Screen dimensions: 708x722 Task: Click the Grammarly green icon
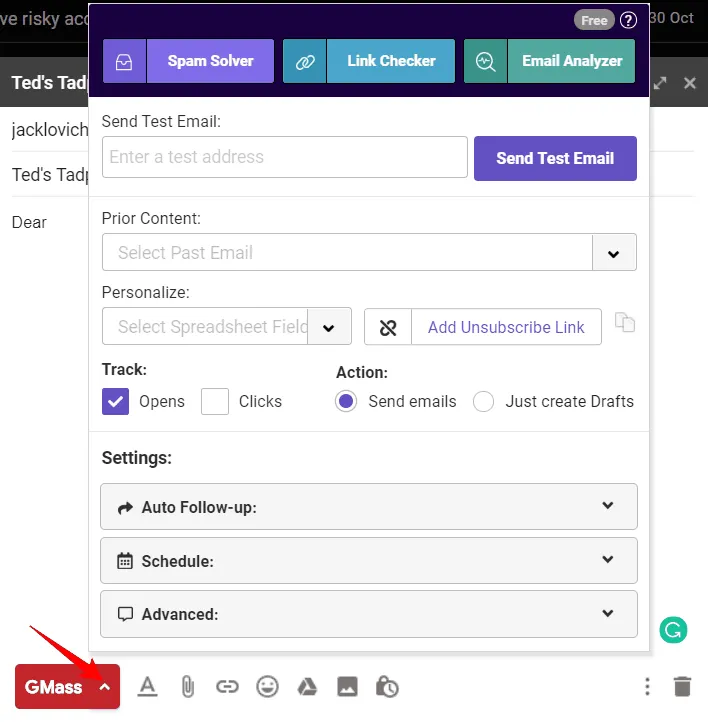[673, 630]
